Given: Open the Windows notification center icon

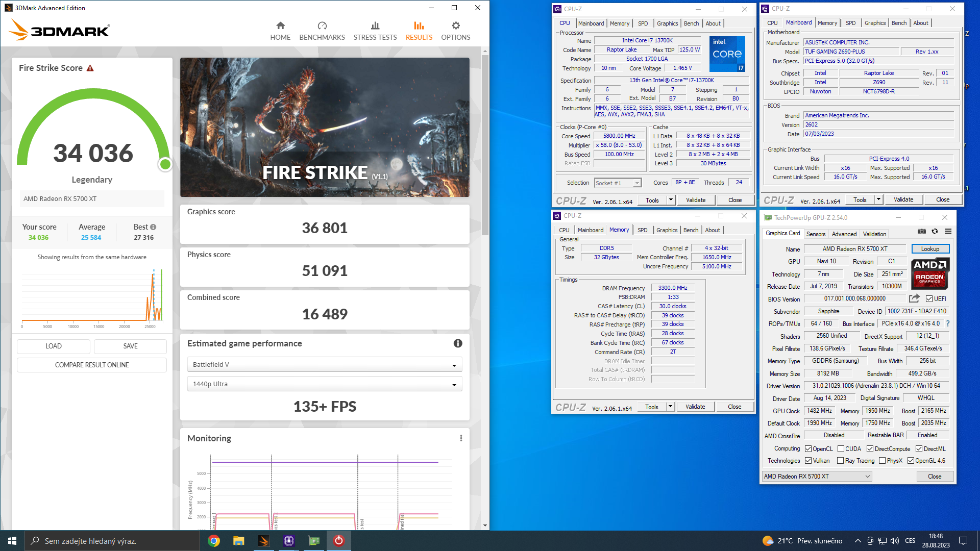Looking at the screenshot, I should coord(963,541).
